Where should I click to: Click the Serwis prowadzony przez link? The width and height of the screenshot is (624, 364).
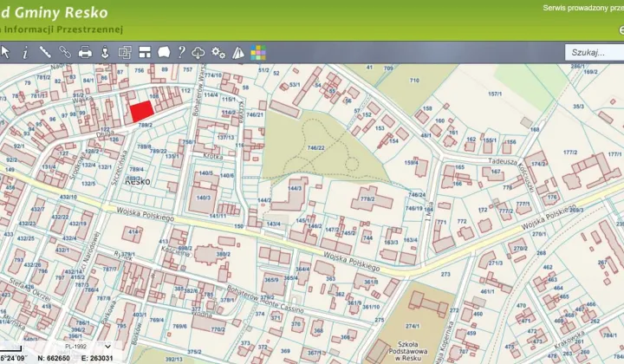[x=582, y=8]
